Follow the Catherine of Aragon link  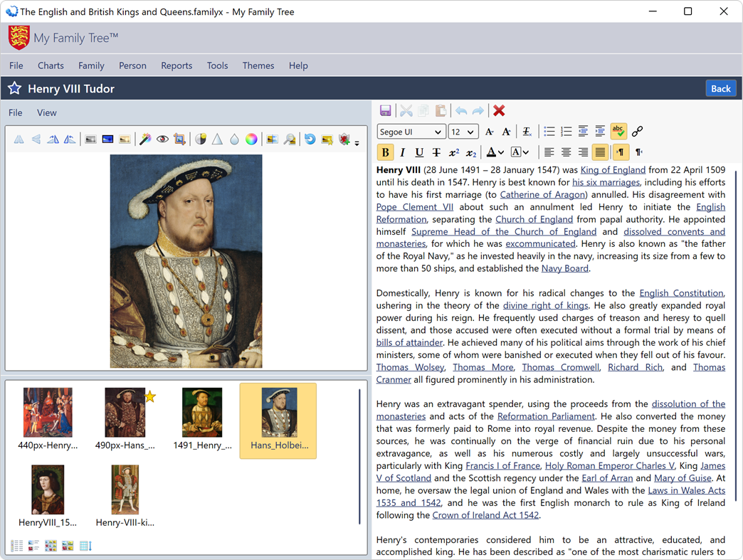click(542, 194)
